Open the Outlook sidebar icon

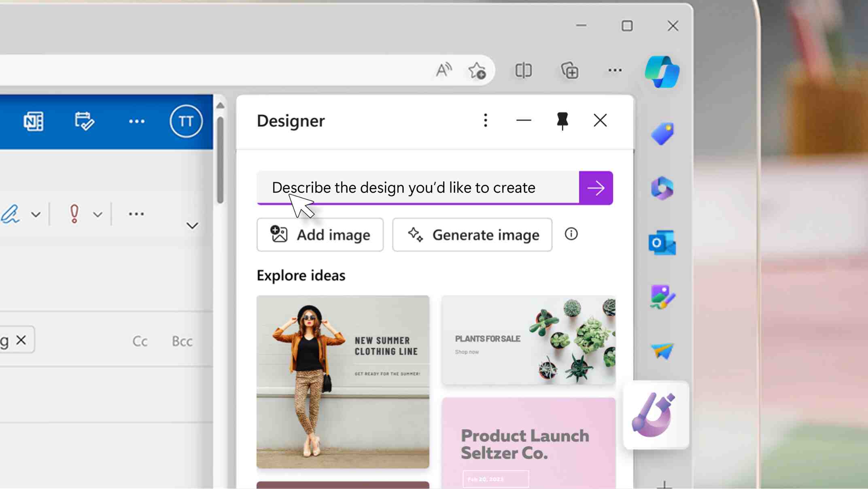click(662, 243)
